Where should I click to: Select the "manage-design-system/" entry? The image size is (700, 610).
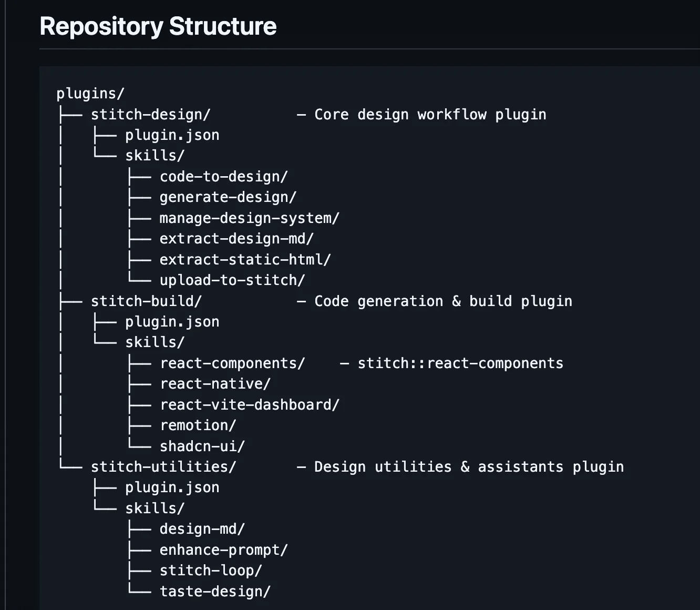(x=250, y=218)
